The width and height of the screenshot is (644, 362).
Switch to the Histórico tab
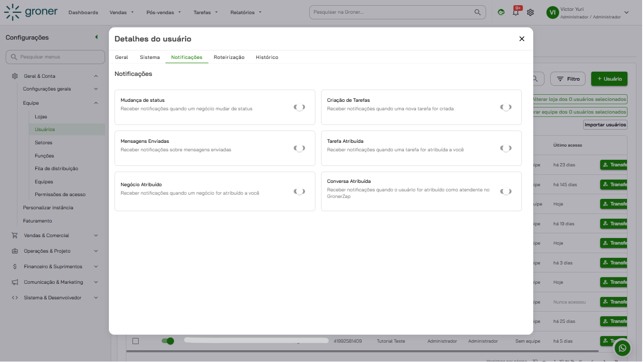coord(267,57)
